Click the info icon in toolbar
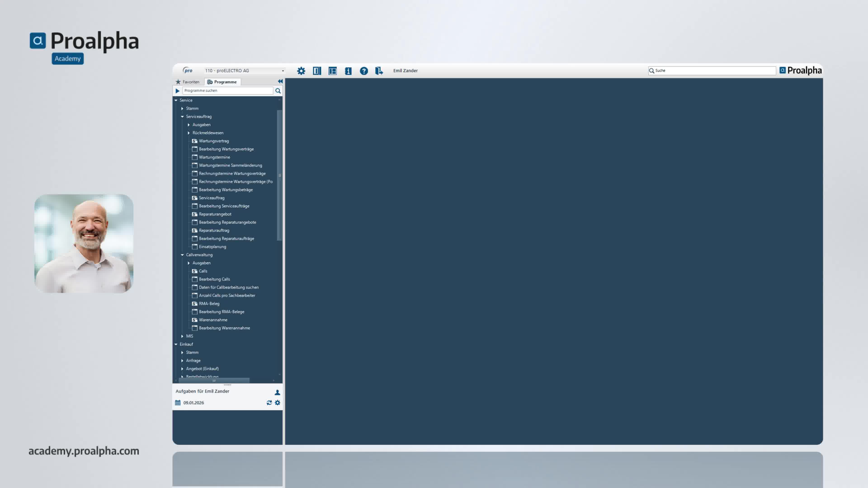The image size is (868, 488). click(x=348, y=71)
